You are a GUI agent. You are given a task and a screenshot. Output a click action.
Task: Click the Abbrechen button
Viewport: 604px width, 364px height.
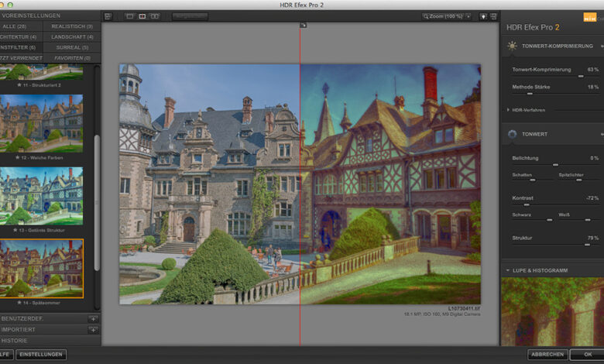pyautogui.click(x=547, y=355)
